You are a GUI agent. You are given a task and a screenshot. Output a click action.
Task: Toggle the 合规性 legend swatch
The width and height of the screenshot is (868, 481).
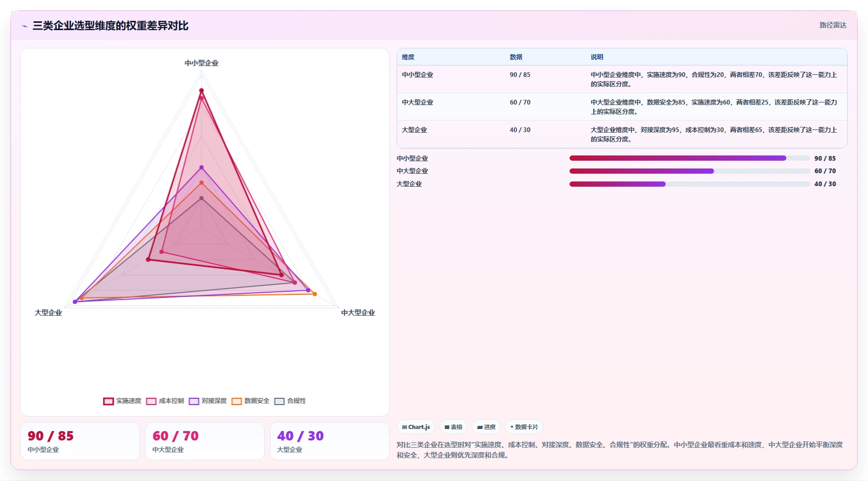coord(279,401)
